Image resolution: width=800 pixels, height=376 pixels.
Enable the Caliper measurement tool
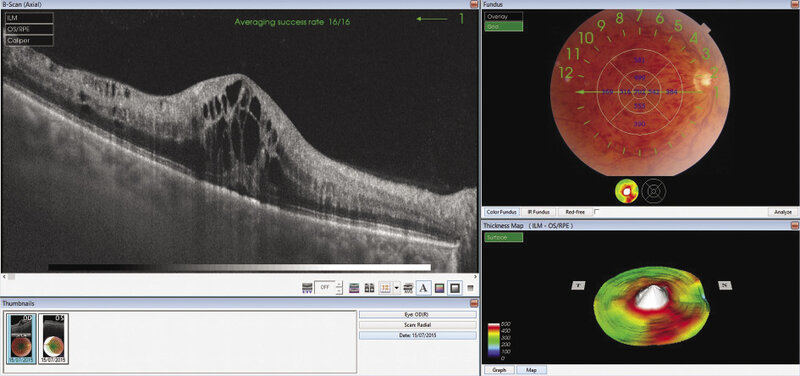tap(29, 40)
